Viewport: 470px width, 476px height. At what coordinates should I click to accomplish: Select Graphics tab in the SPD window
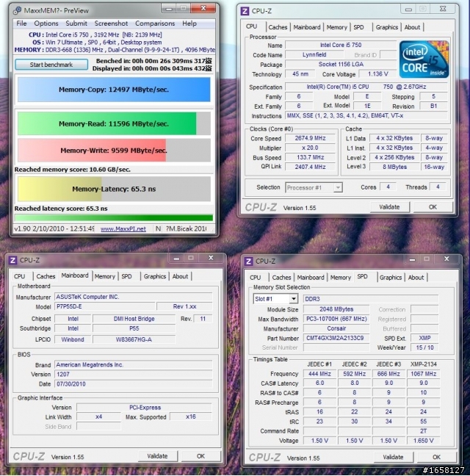391,278
